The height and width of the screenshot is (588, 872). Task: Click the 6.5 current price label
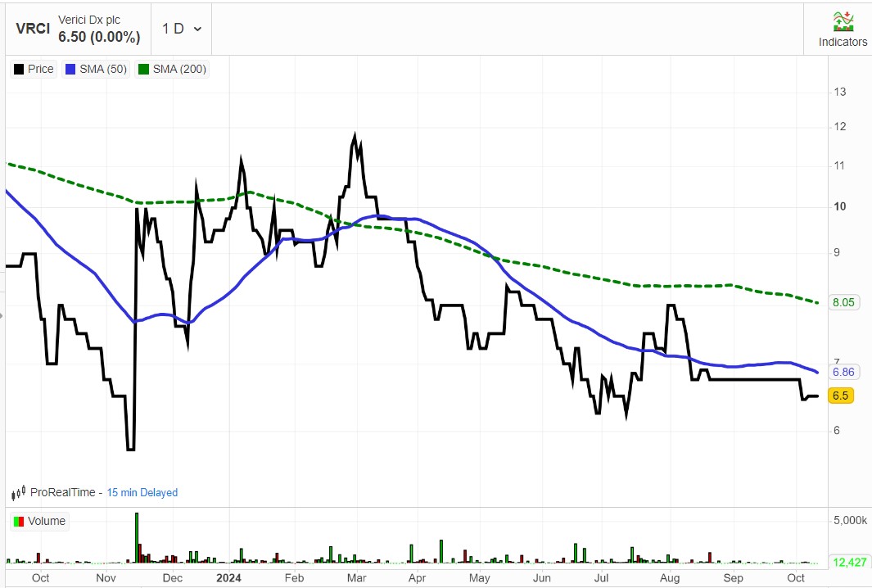pos(840,396)
